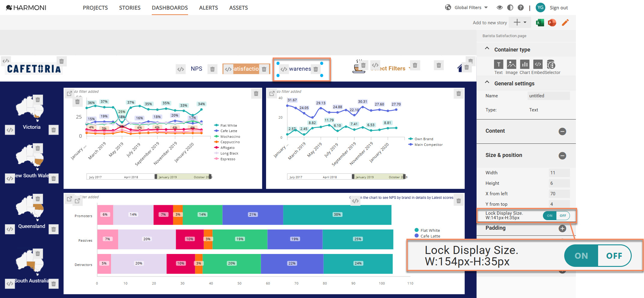The height and width of the screenshot is (298, 644).
Task: Click the orange pencil edit icon
Action: click(x=565, y=22)
